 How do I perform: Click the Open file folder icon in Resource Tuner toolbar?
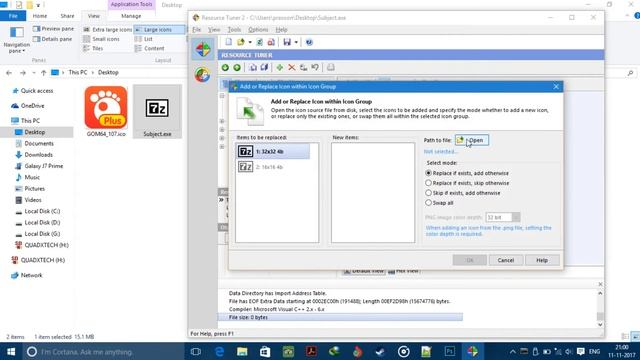(x=241, y=42)
